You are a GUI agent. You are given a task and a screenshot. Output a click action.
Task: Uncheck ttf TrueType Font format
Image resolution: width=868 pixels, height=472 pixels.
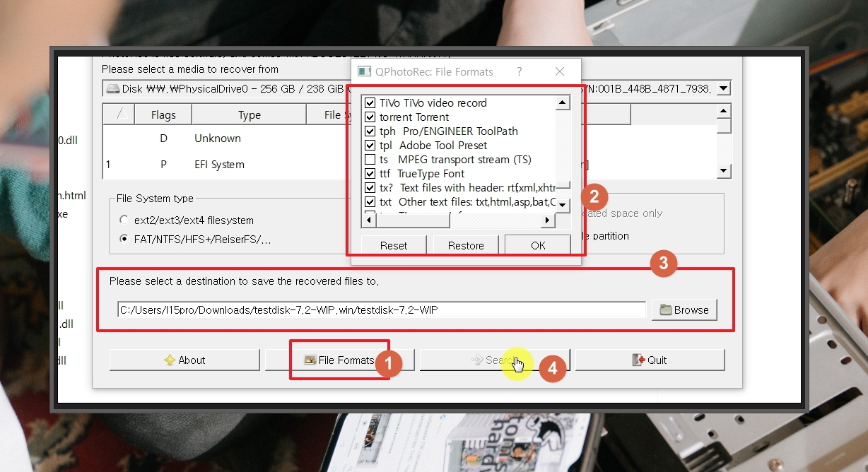pos(370,174)
